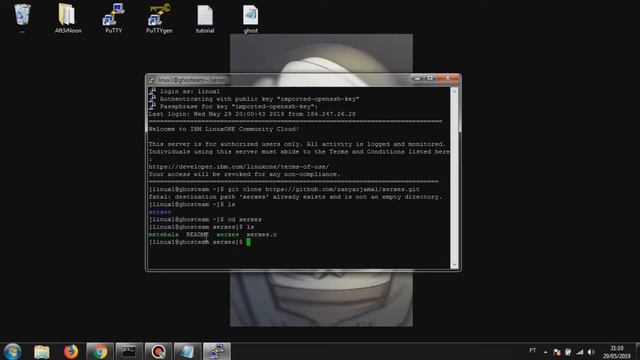This screenshot has height=360, width=640.
Task: Show hidden tray icons arrow
Action: [x=545, y=352]
